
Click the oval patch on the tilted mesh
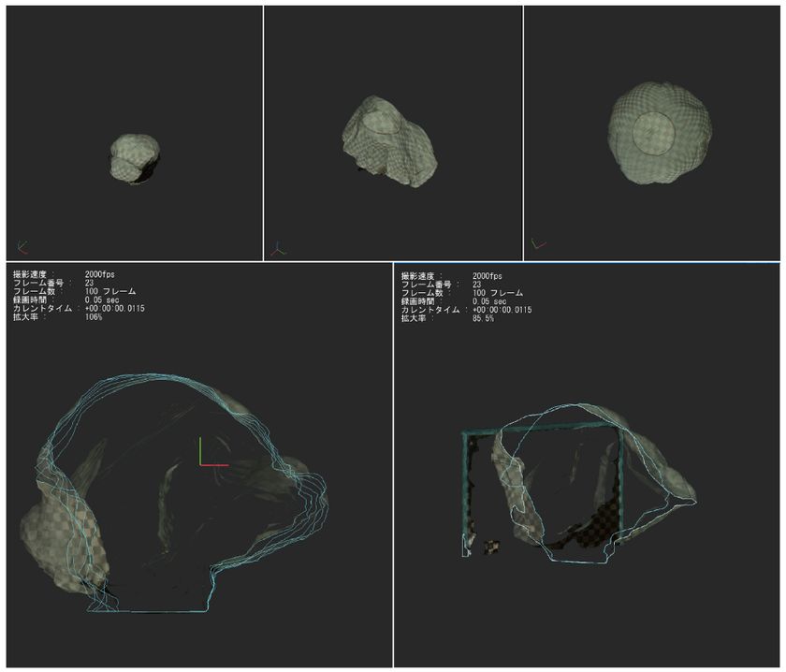point(381,123)
